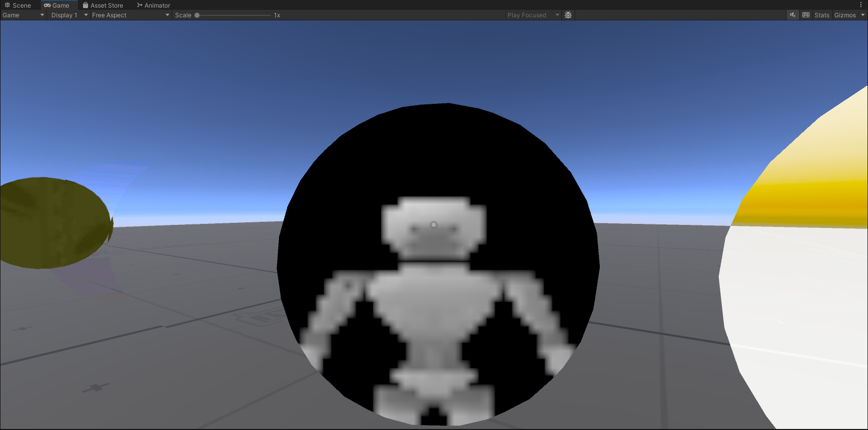868x430 pixels.
Task: Open the Free Aspect ratio dropdown
Action: (x=130, y=15)
